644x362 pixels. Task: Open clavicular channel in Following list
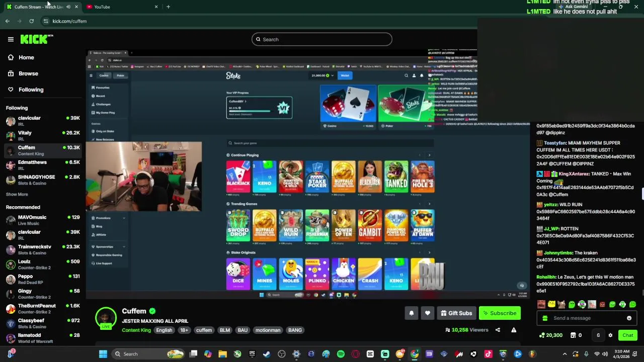click(x=42, y=121)
